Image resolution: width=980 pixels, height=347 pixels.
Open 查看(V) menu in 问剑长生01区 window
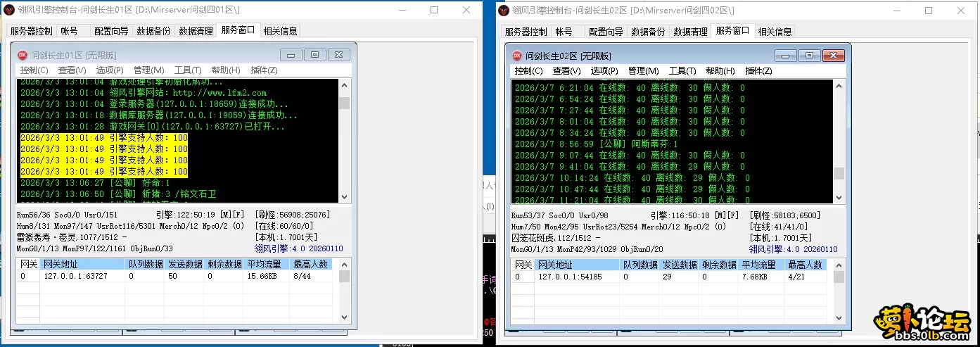(72, 70)
